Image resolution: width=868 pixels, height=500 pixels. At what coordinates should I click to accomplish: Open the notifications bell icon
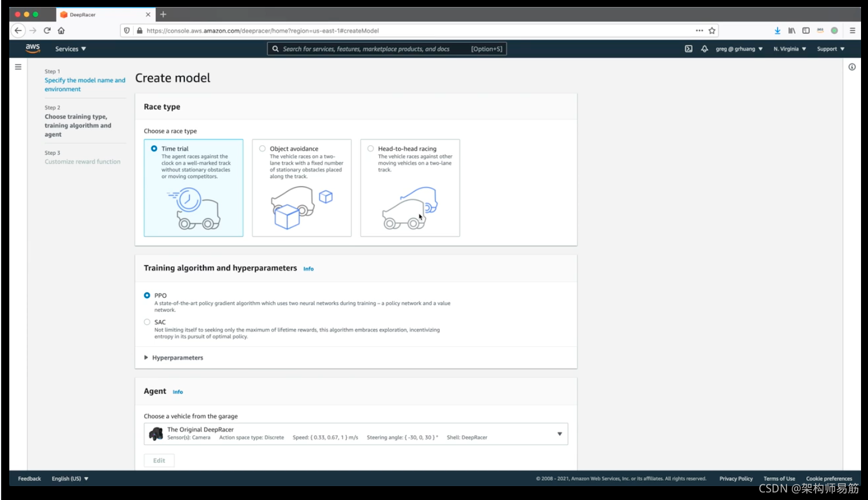(x=704, y=49)
